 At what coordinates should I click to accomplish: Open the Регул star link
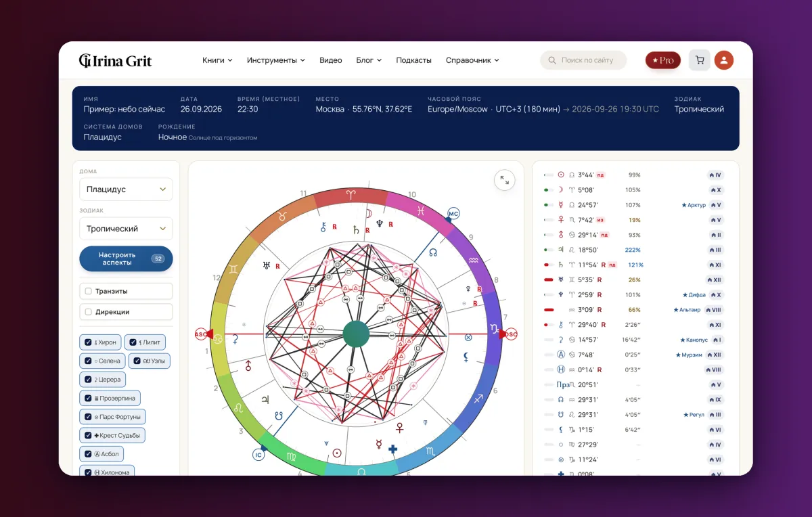tap(694, 415)
